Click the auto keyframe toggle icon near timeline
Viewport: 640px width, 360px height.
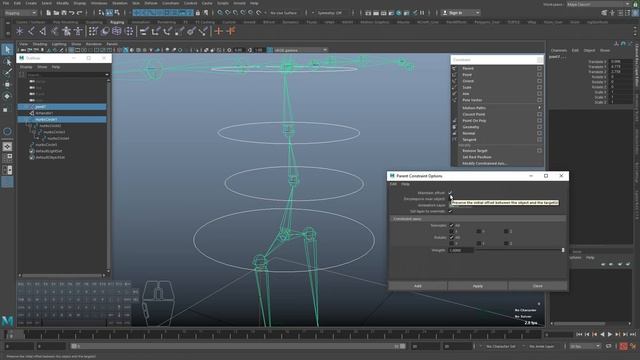623,347
